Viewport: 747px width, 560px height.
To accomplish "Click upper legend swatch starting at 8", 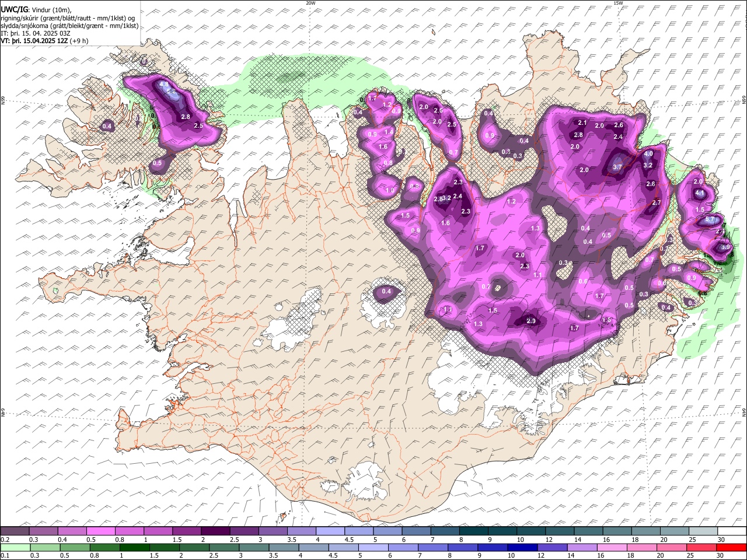I will [x=474, y=531].
